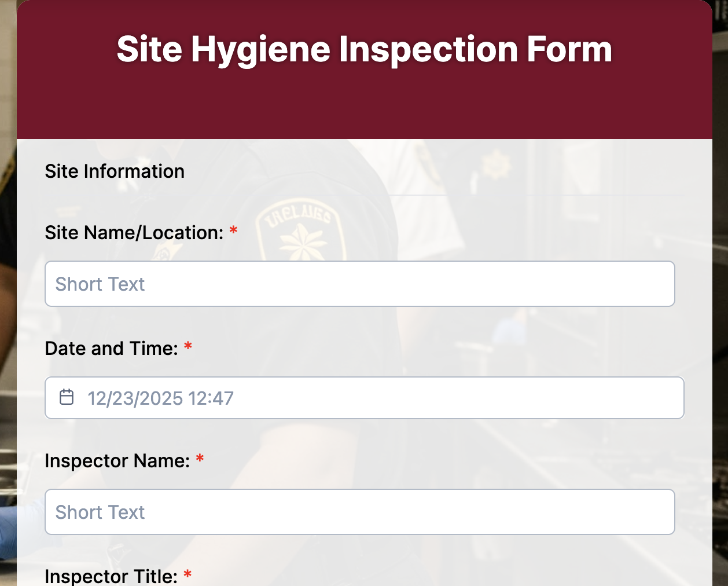Click the Site Hygiene Inspection Form title
The image size is (728, 586).
364,49
